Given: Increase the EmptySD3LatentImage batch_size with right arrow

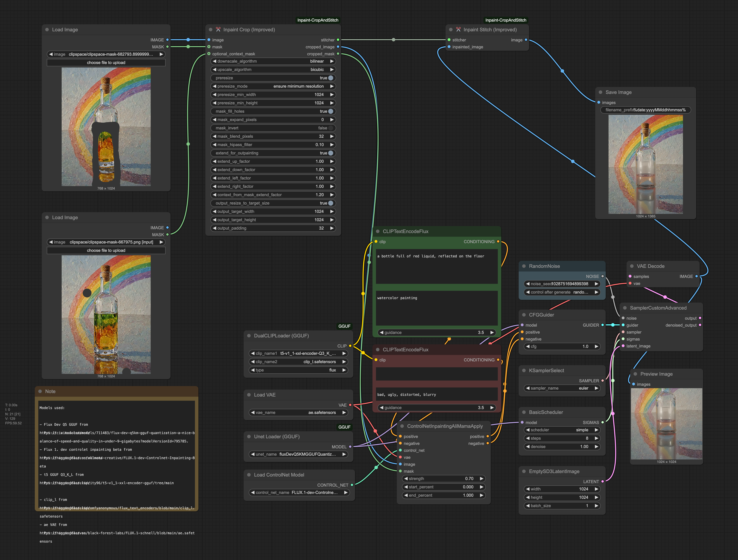Looking at the screenshot, I should pos(596,506).
